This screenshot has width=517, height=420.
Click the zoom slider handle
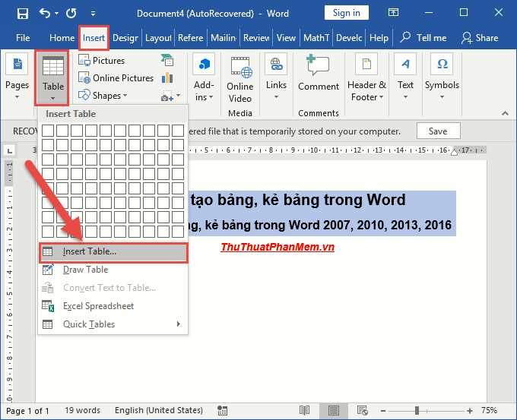[x=417, y=410]
